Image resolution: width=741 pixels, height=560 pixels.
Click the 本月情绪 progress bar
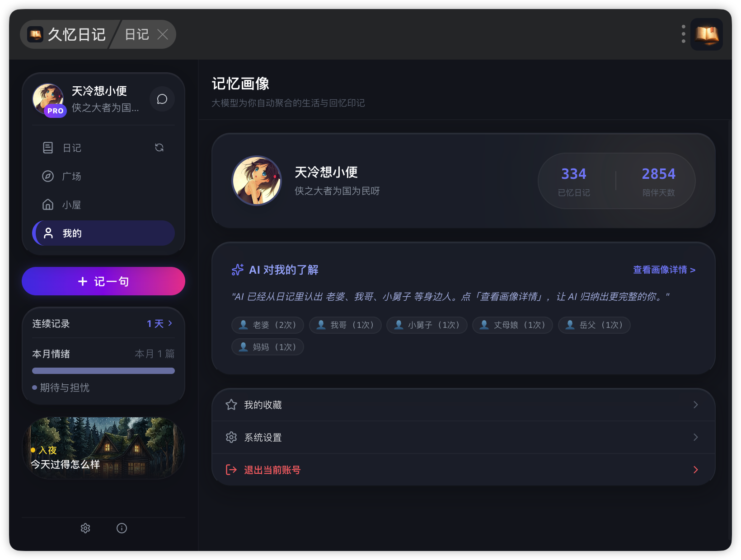click(x=103, y=371)
